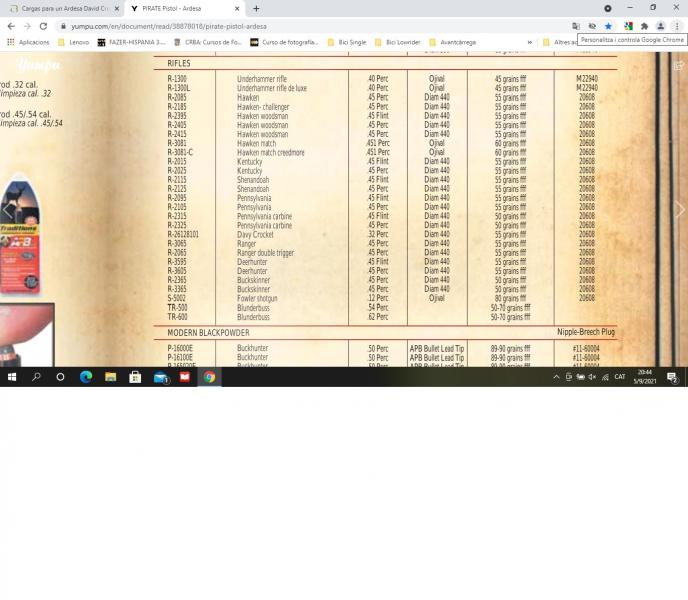Screen dimensions: 688x600
Task: Bookmark this page with the star icon
Action: coord(608,26)
